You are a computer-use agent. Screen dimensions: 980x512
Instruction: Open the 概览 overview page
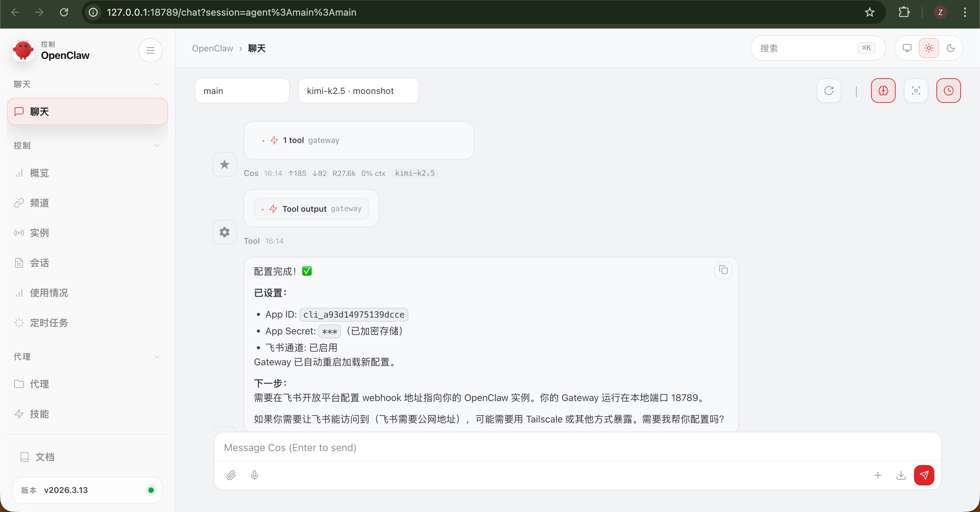click(87, 173)
